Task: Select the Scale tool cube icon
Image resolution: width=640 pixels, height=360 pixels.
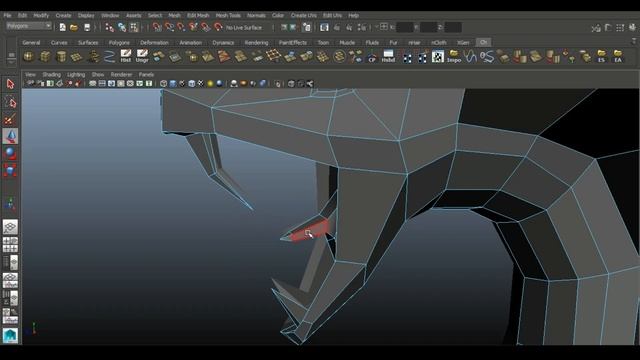Action: point(10,170)
